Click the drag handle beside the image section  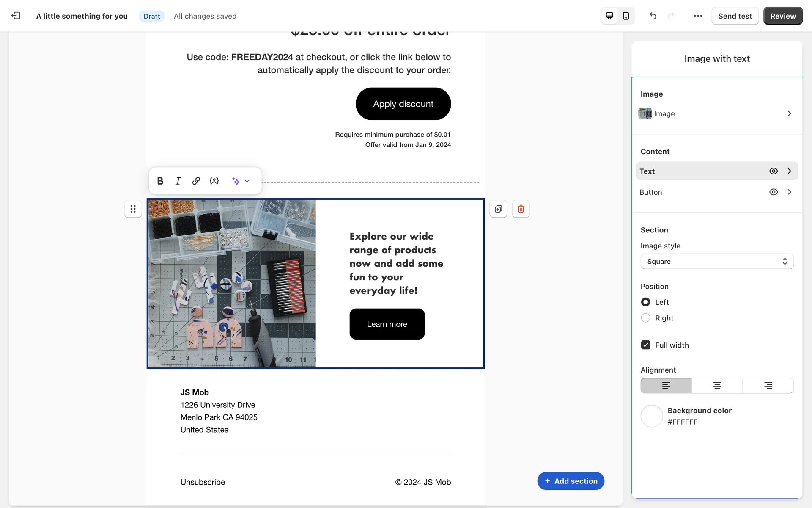133,209
